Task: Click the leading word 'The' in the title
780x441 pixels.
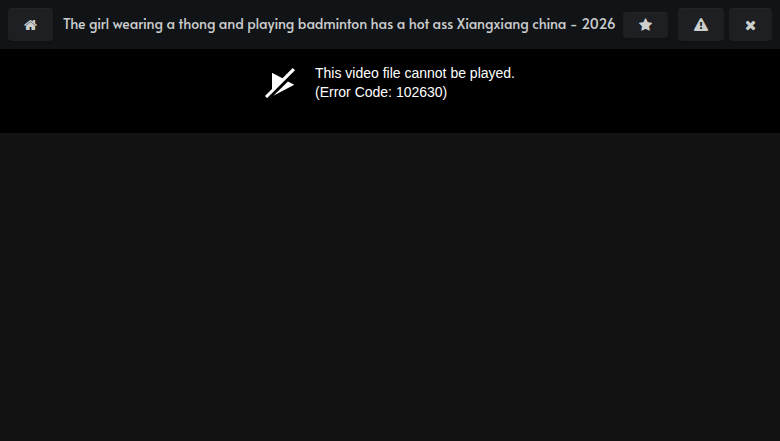Action: coord(74,24)
